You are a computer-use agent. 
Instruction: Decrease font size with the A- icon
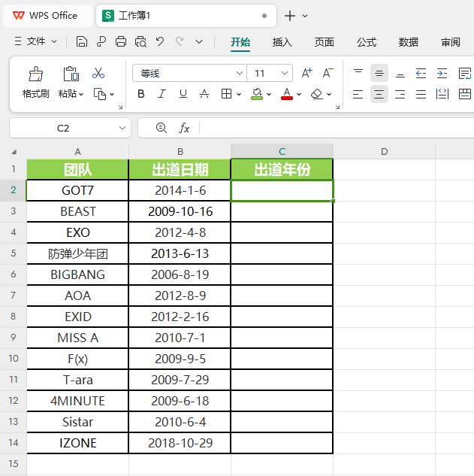pyautogui.click(x=328, y=73)
